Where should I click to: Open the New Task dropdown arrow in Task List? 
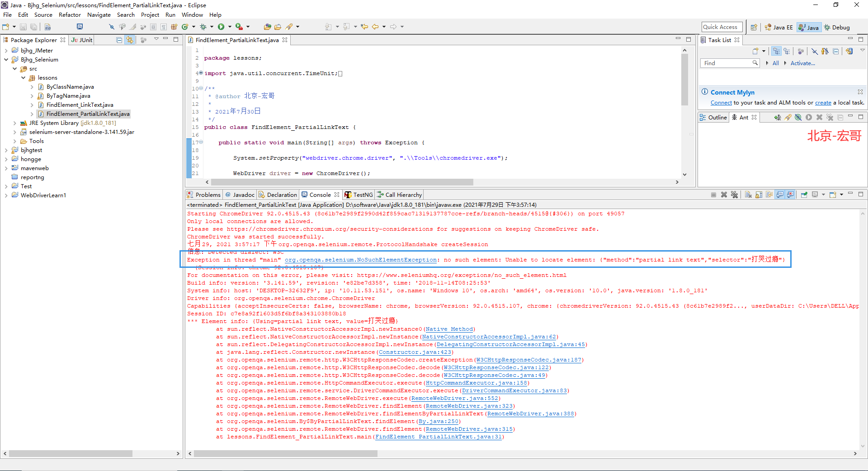[764, 51]
